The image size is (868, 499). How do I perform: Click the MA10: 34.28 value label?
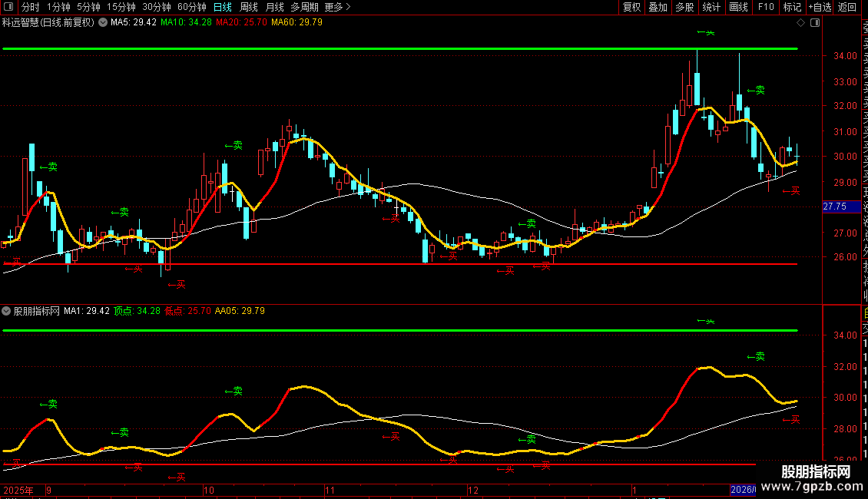click(x=186, y=23)
